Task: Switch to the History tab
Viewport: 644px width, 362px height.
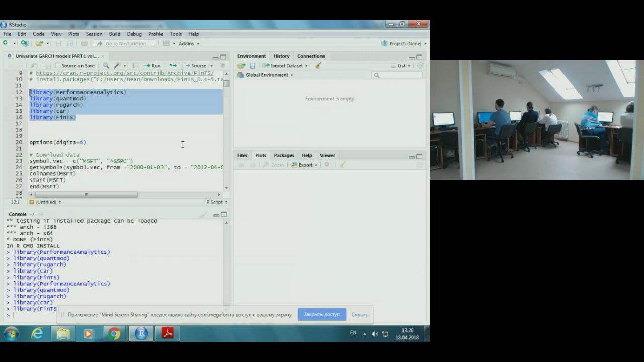Action: pyautogui.click(x=281, y=56)
